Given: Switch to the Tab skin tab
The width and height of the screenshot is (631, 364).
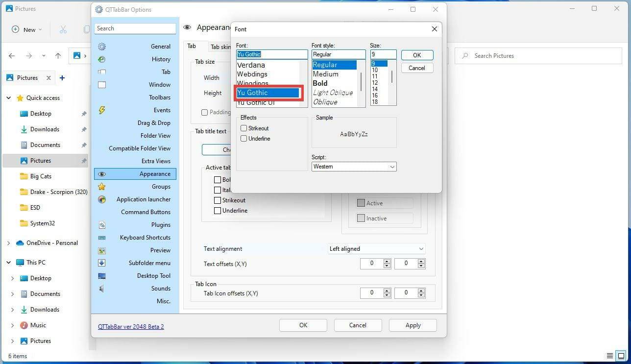Looking at the screenshot, I should tap(220, 47).
